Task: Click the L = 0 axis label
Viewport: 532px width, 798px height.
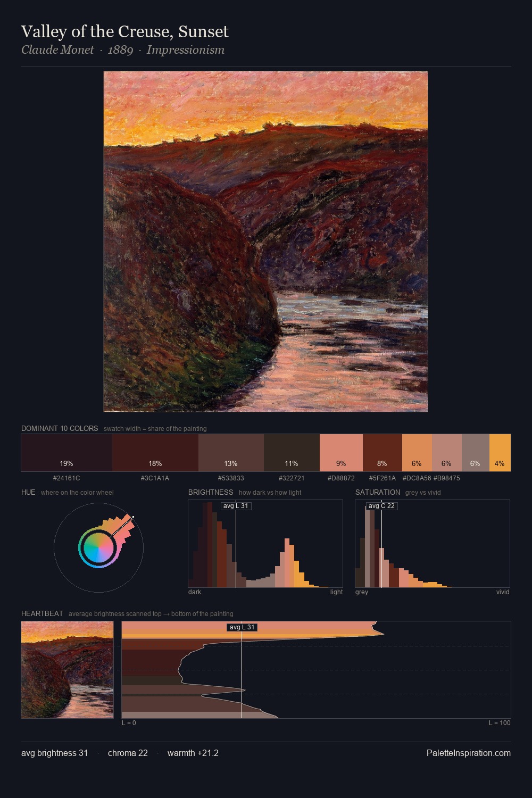Action: click(x=129, y=723)
